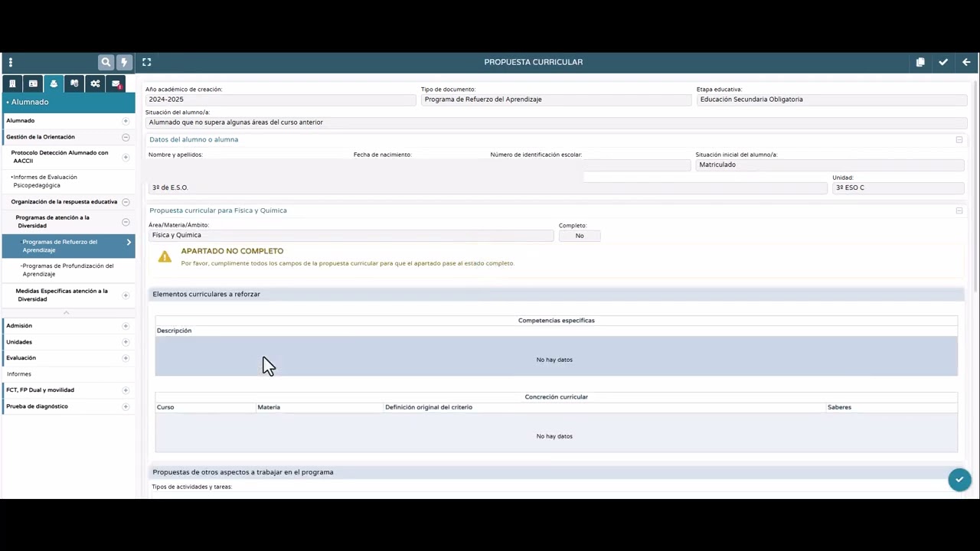This screenshot has height=551, width=980.
Task: Open the gears configuration module tab
Action: (x=95, y=83)
